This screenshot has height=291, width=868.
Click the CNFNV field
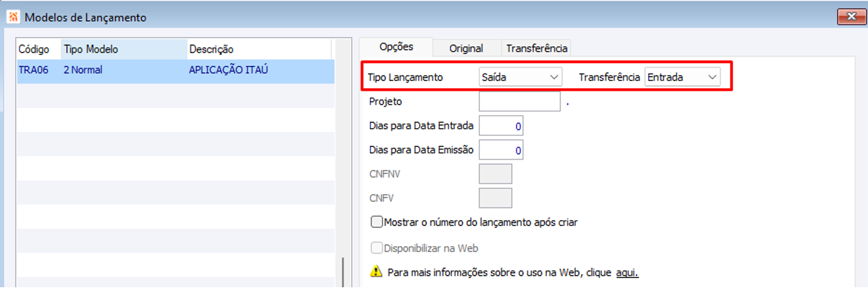[x=495, y=174]
